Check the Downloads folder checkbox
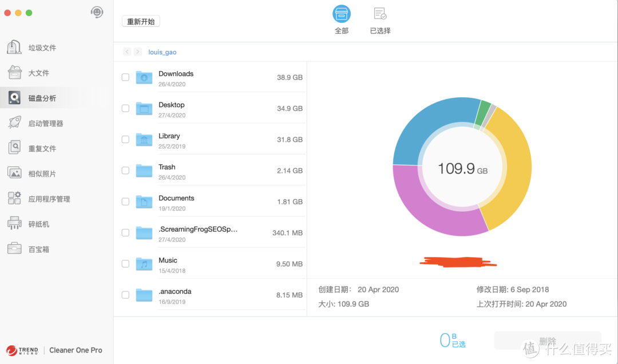This screenshot has height=364, width=618. [125, 77]
